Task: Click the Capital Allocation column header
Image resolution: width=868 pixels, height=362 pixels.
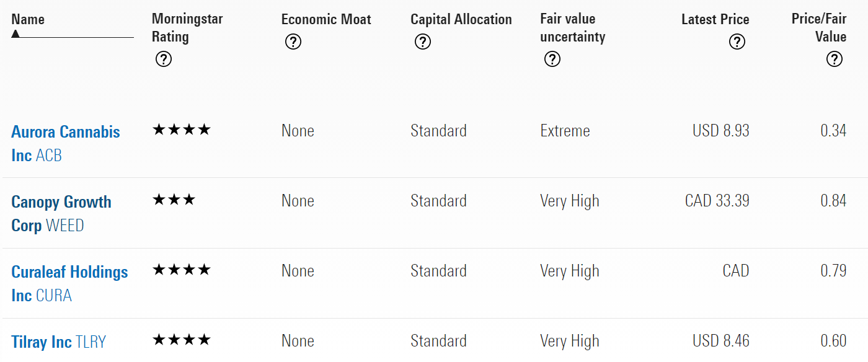Action: pos(461,19)
